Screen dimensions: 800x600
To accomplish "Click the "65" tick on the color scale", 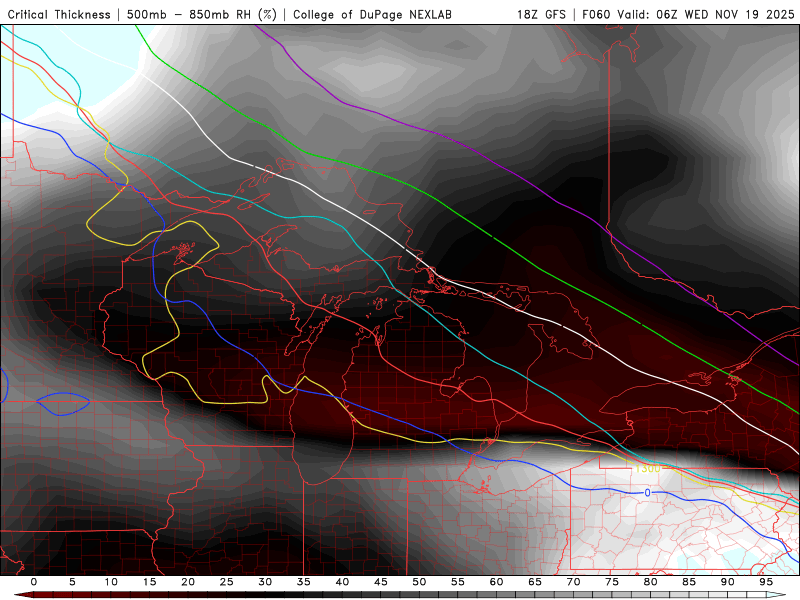I will coord(535,582).
